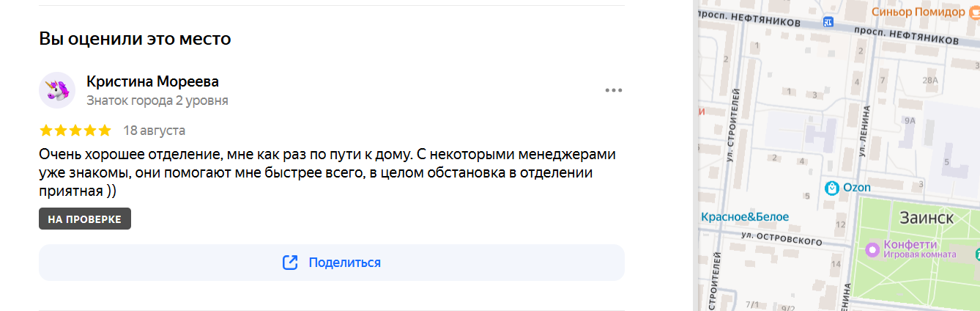980x311 pixels.
Task: Click the ул. Островского street label
Action: (x=781, y=239)
